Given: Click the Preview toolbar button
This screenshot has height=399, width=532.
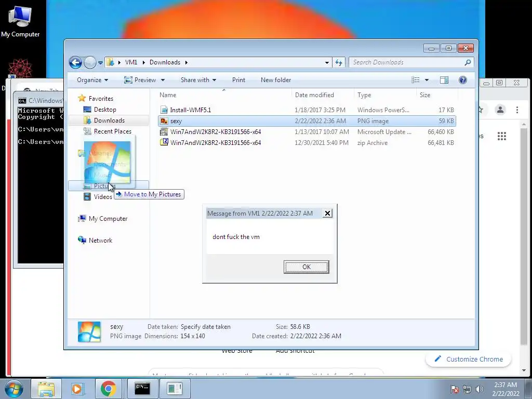Looking at the screenshot, I should tap(140, 80).
